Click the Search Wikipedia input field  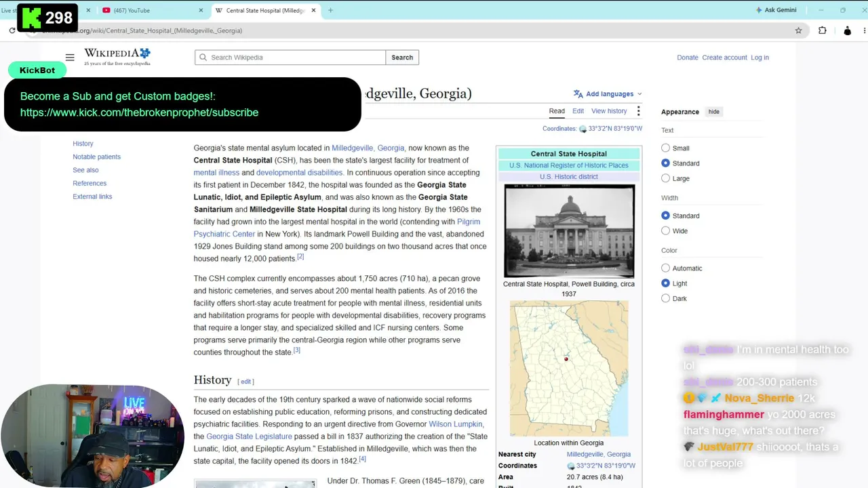[x=290, y=58]
